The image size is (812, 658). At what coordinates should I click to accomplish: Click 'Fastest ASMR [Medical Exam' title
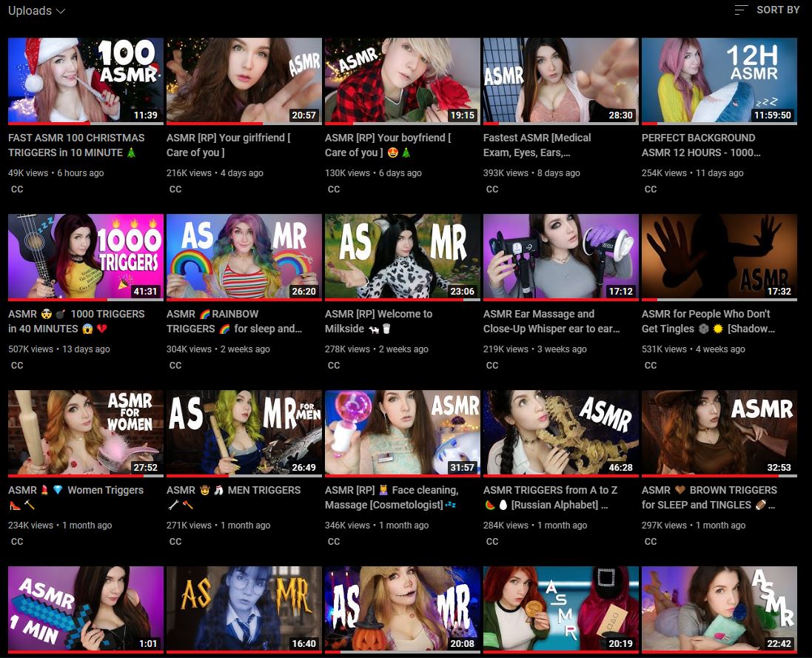point(537,145)
